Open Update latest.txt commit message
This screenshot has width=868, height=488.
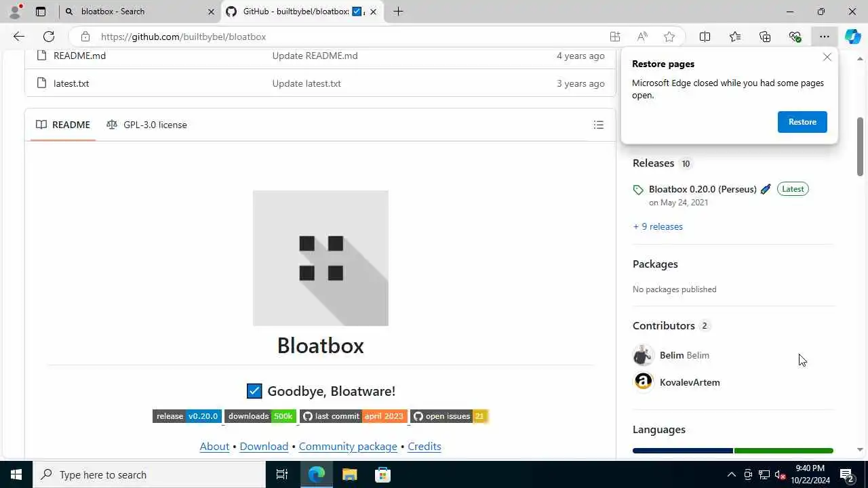[307, 83]
